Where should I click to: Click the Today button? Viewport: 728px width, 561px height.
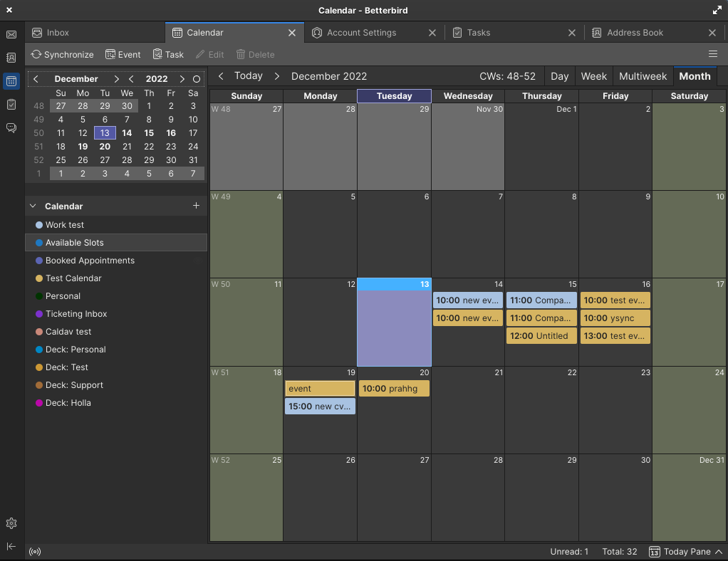[x=249, y=75]
